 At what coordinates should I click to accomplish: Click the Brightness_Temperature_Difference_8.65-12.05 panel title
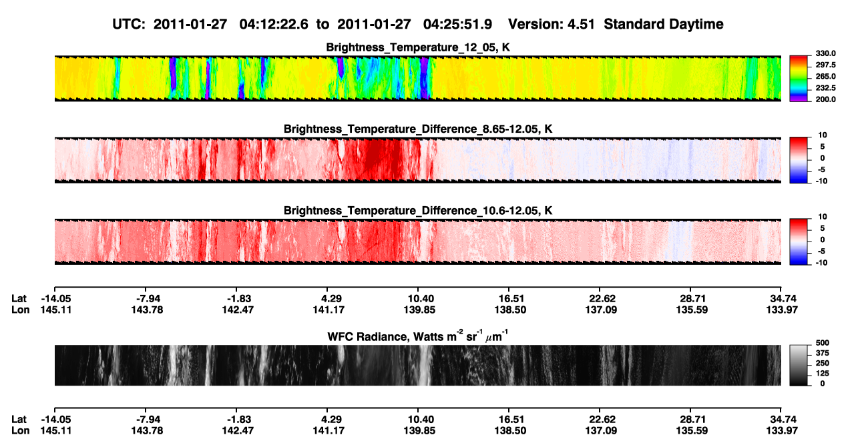(x=418, y=129)
